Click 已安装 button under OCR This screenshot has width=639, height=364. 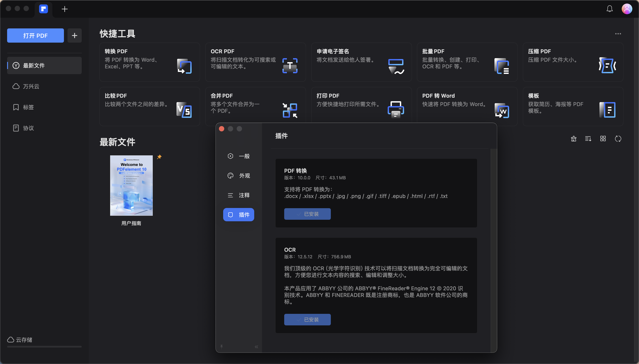click(307, 320)
